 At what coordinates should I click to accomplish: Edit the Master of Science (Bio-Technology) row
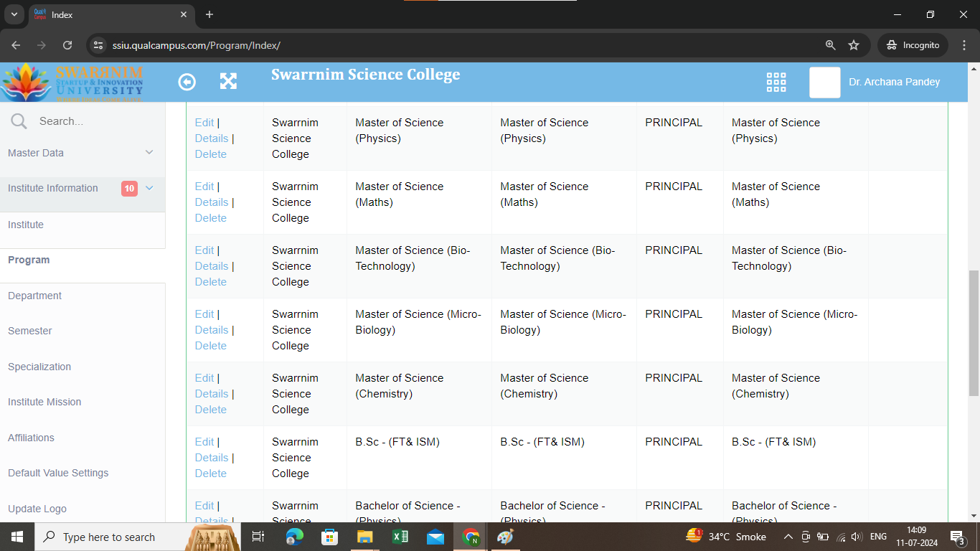coord(204,250)
